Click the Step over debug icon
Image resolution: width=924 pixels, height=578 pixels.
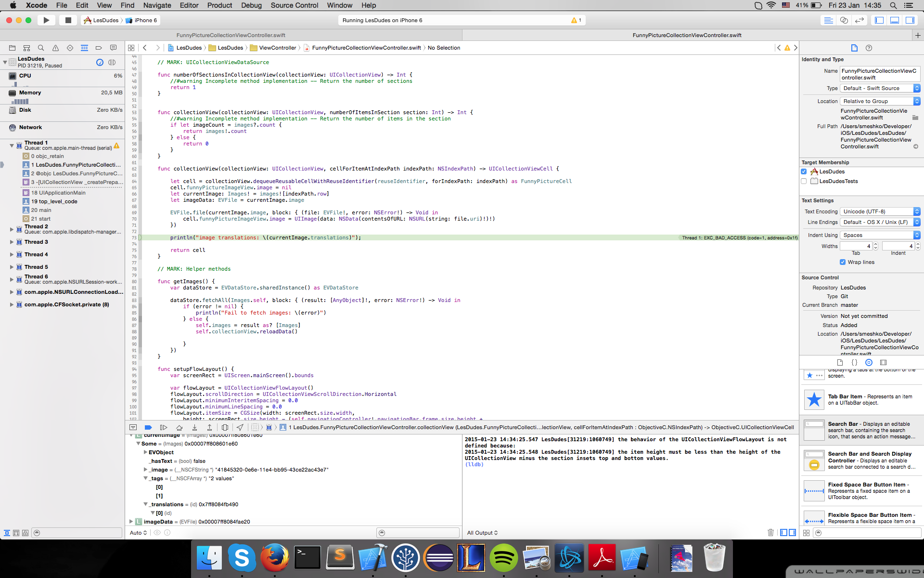[179, 427]
